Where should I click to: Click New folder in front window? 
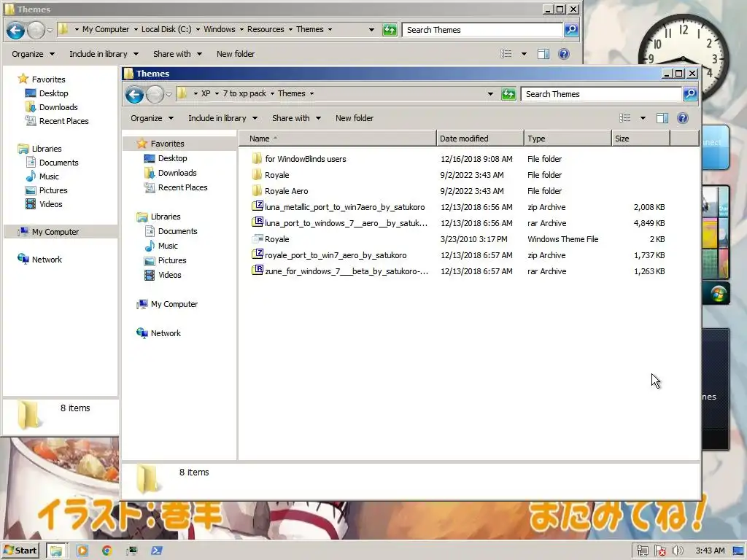[x=354, y=118]
